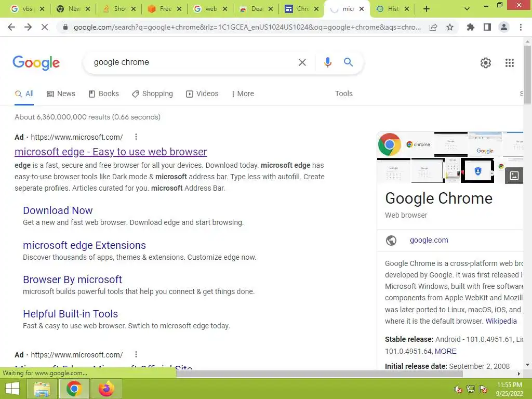Click the Chrome taskbar icon

pyautogui.click(x=74, y=389)
